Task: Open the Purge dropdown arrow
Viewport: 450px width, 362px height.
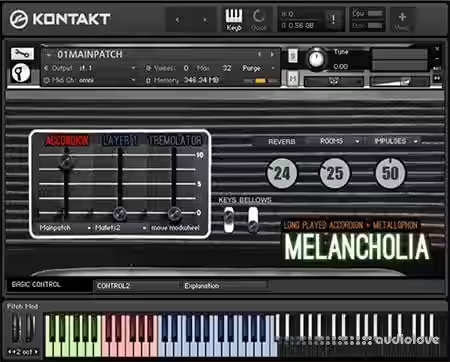Action: pos(273,68)
